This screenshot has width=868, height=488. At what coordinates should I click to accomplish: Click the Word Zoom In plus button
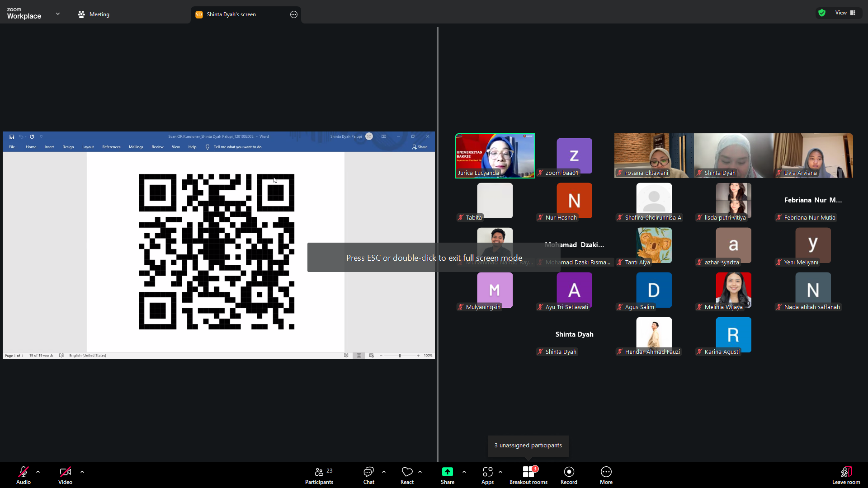pos(419,356)
